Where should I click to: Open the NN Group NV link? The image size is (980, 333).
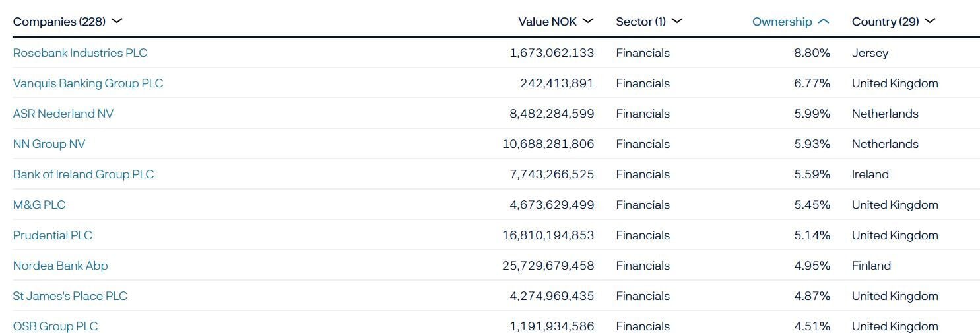49,144
